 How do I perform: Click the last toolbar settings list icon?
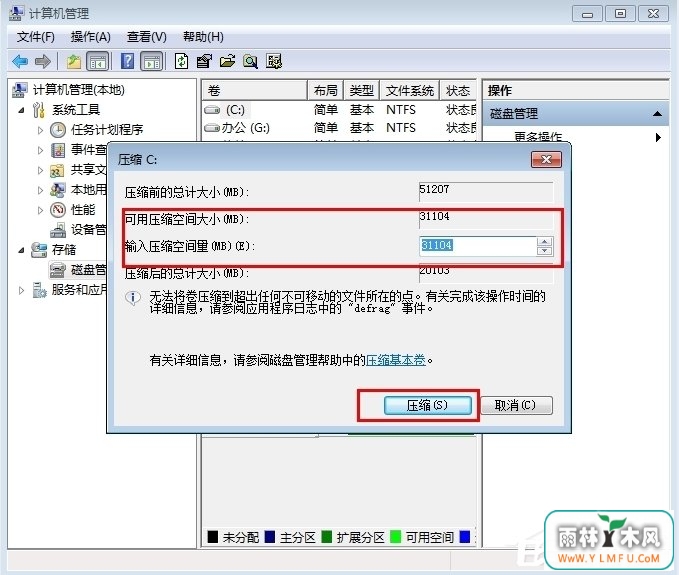coord(274,61)
